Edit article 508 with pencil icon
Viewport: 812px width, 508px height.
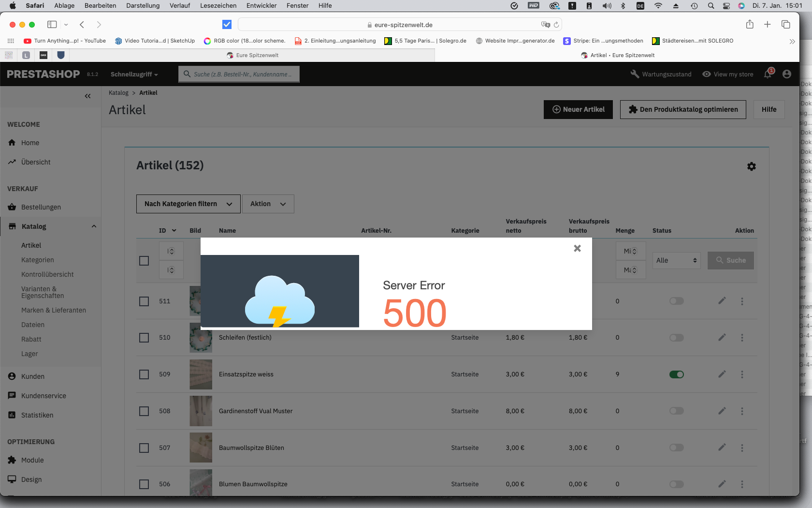(722, 411)
